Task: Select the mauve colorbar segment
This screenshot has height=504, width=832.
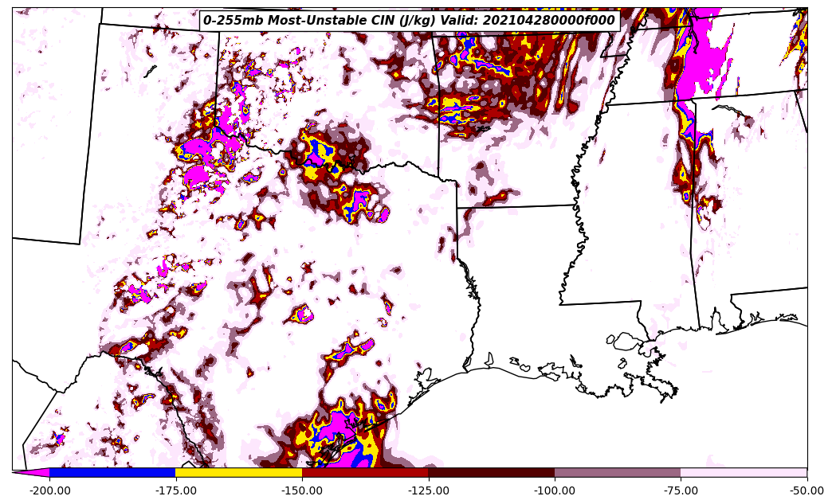Action: [x=618, y=472]
